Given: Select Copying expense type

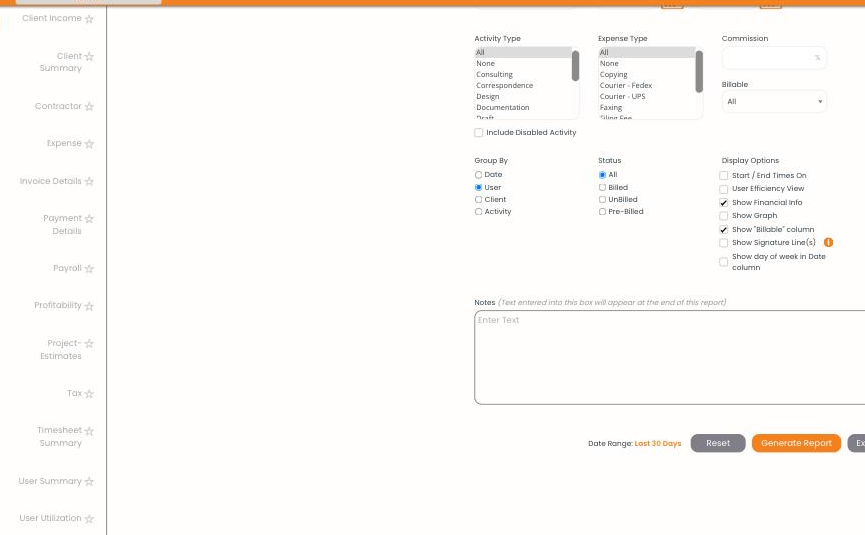Looking at the screenshot, I should [x=647, y=74].
